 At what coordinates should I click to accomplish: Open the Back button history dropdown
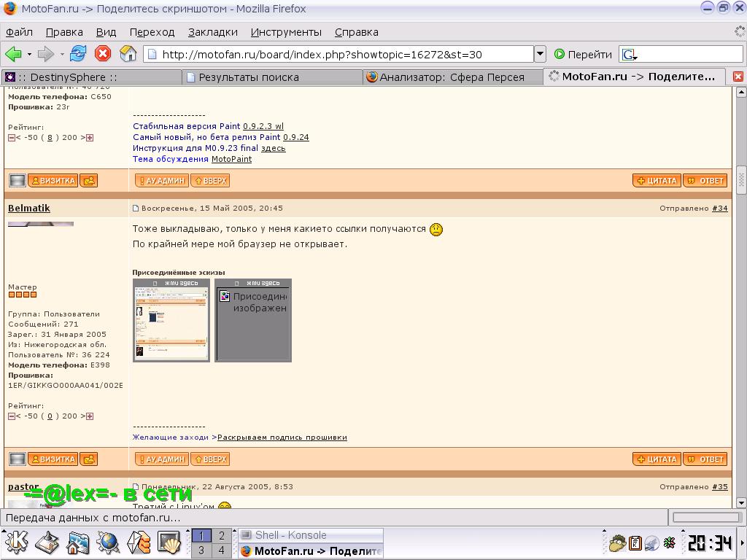(x=29, y=54)
